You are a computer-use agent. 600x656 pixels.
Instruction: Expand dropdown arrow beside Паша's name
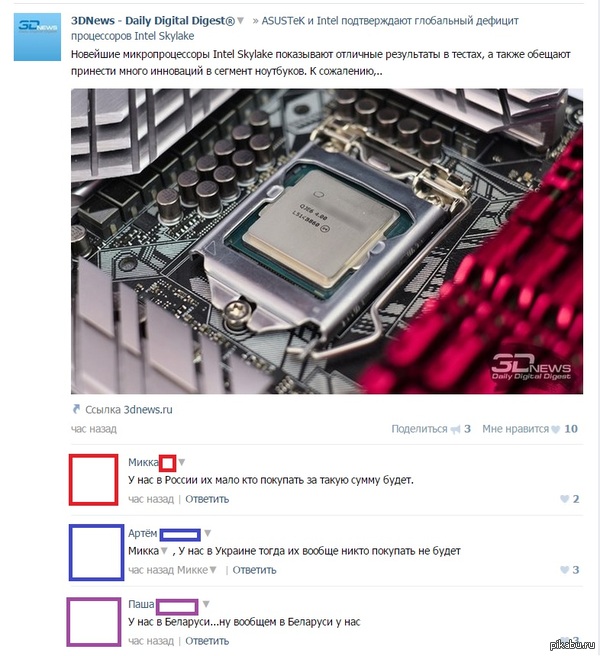[206, 604]
